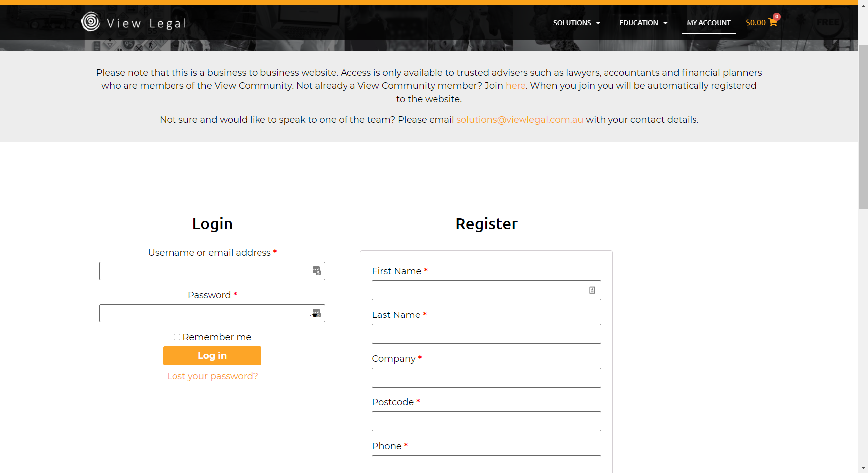The height and width of the screenshot is (473, 868).
Task: Expand the Education dropdown menu
Action: [x=643, y=23]
